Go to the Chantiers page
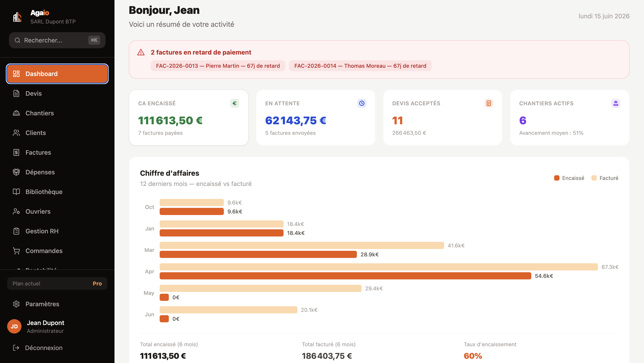This screenshot has width=644, height=363. click(57, 113)
